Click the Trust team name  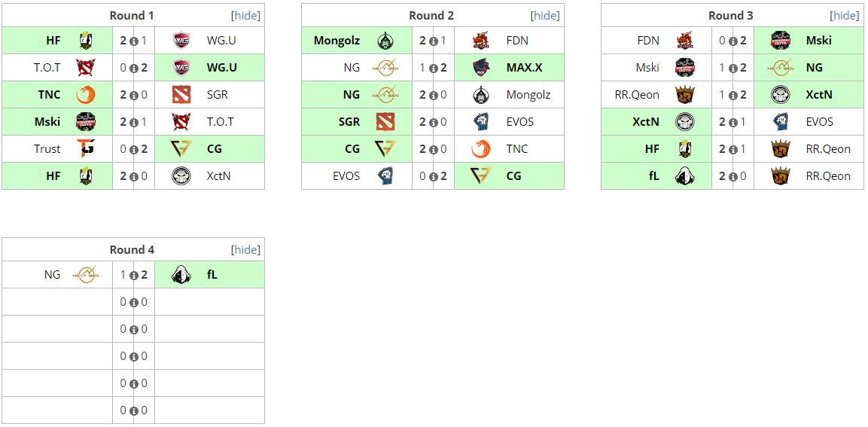[47, 149]
